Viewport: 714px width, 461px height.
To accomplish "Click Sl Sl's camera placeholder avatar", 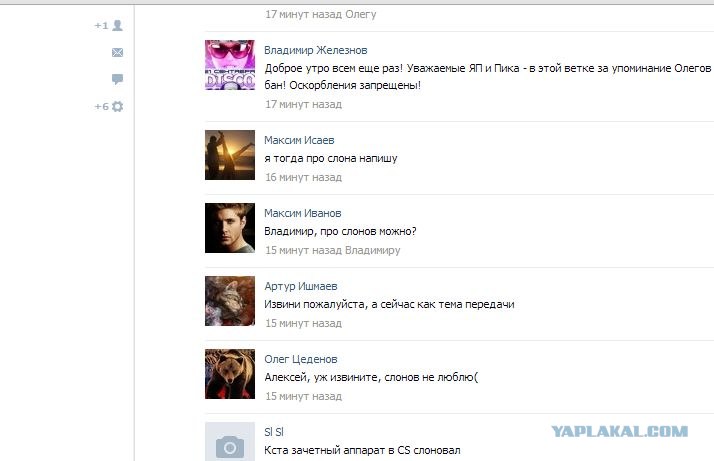I will (x=230, y=441).
